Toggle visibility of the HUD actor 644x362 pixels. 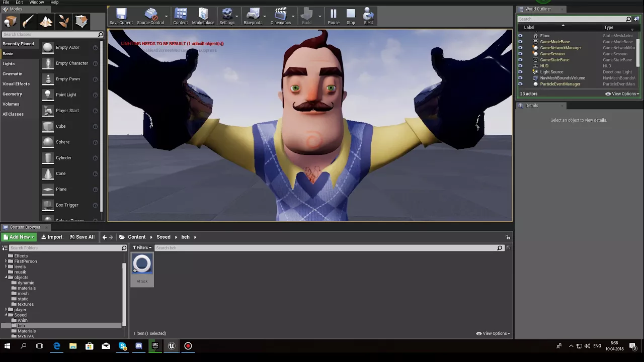click(520, 66)
